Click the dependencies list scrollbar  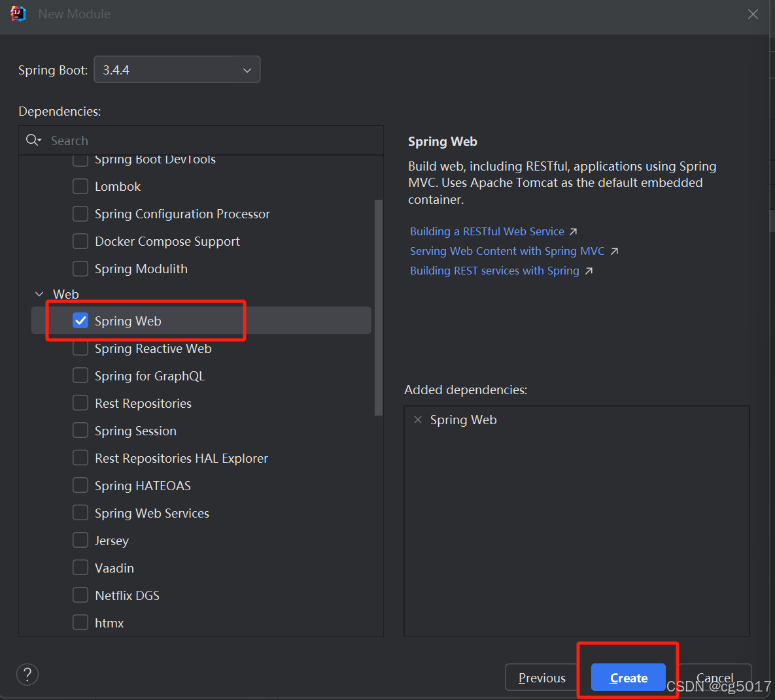pyautogui.click(x=379, y=308)
